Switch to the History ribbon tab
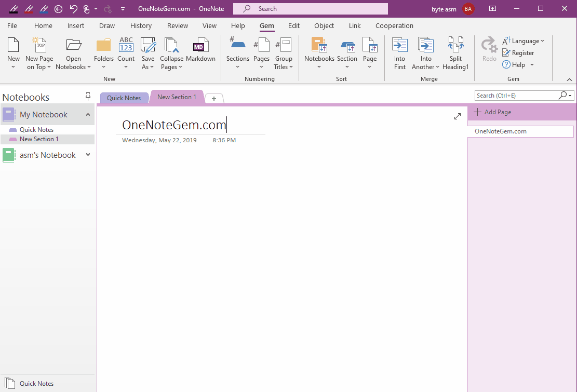This screenshot has height=392, width=577. pos(141,26)
